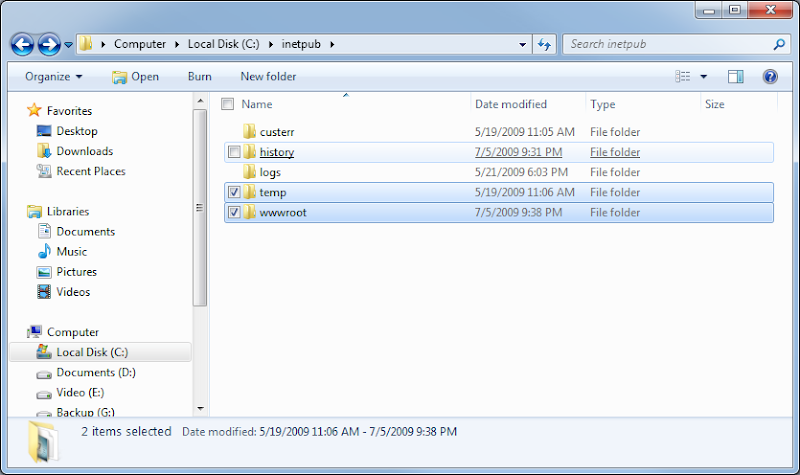Open the Pictures library

pyautogui.click(x=77, y=272)
